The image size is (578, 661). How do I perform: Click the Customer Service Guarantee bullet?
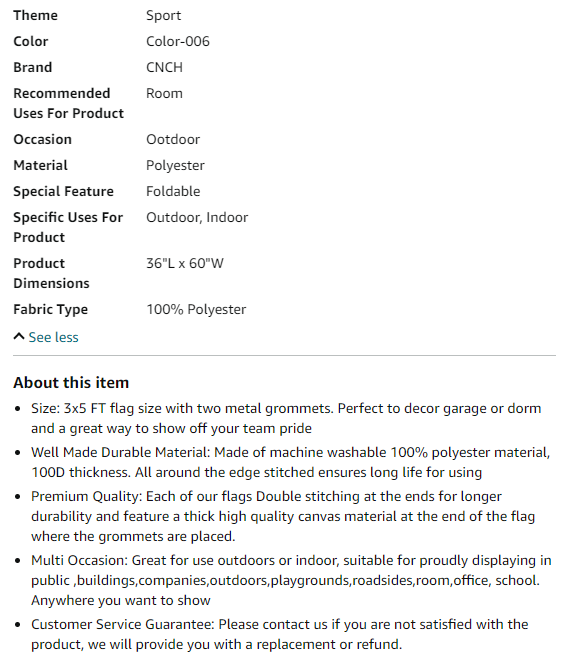280,634
